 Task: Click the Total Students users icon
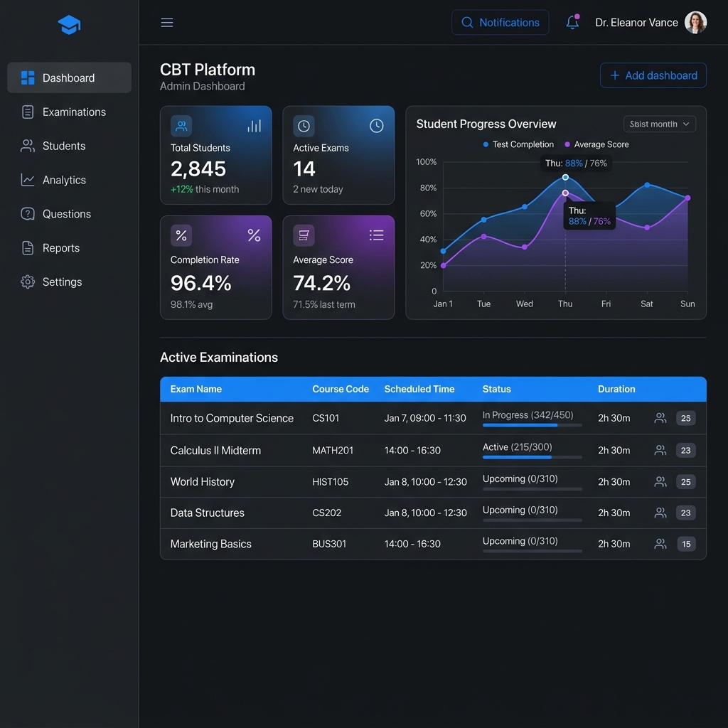tap(181, 126)
